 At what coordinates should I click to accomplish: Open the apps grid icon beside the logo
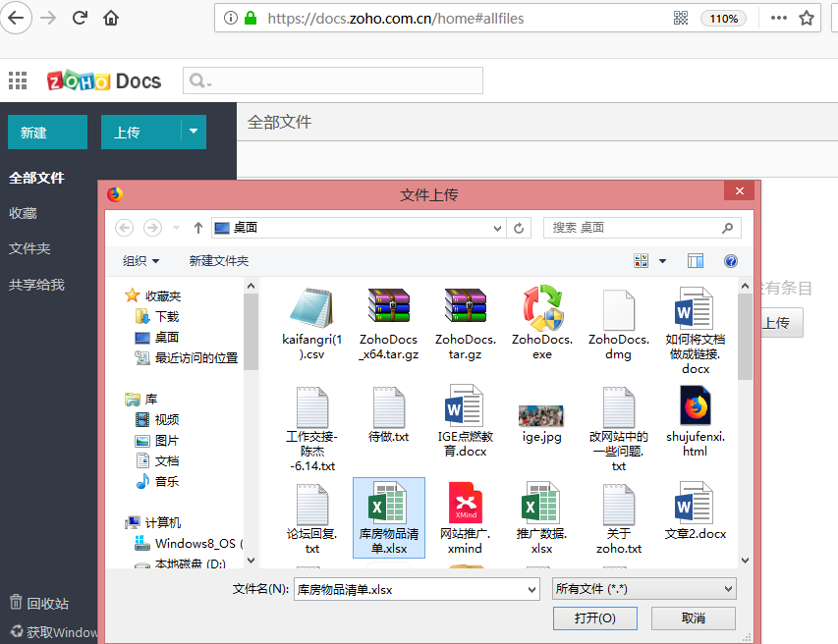pos(17,80)
